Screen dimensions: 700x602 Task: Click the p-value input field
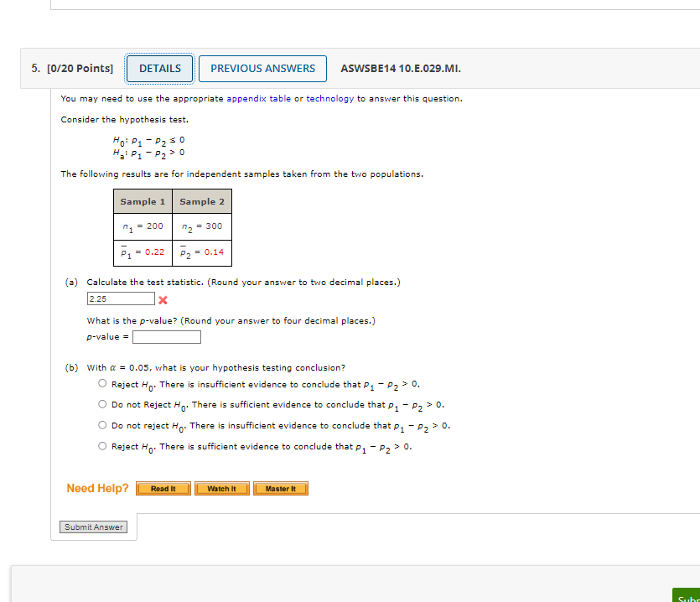pyautogui.click(x=167, y=337)
